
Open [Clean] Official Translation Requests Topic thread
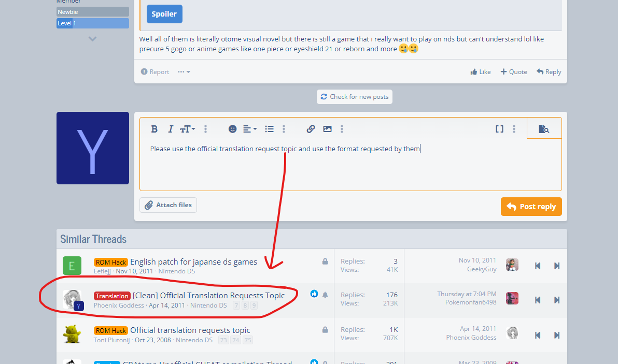(208, 296)
